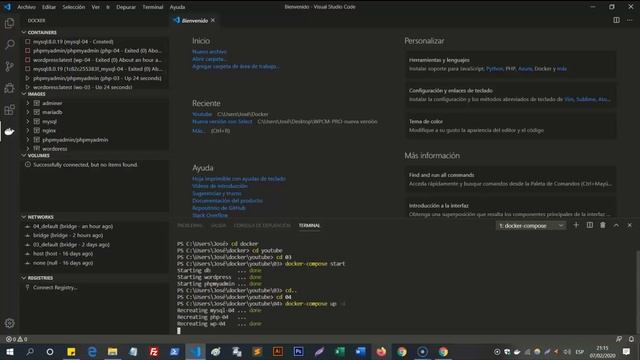Open the Run and Debug view
Screen dimensions: 640x360
tap(9, 88)
